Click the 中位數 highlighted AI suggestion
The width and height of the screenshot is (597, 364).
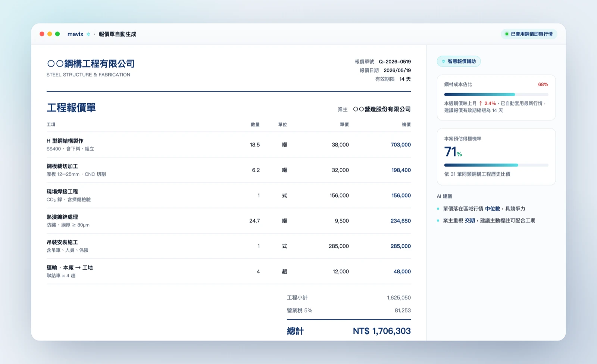(x=493, y=209)
